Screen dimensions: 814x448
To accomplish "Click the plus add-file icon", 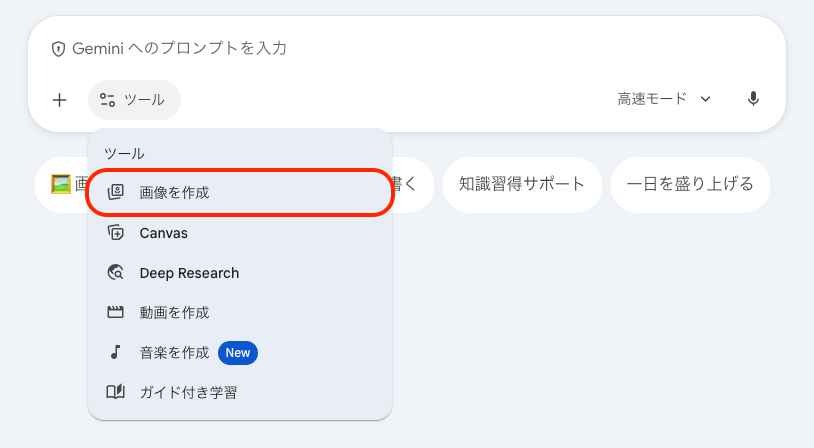I will (x=60, y=100).
